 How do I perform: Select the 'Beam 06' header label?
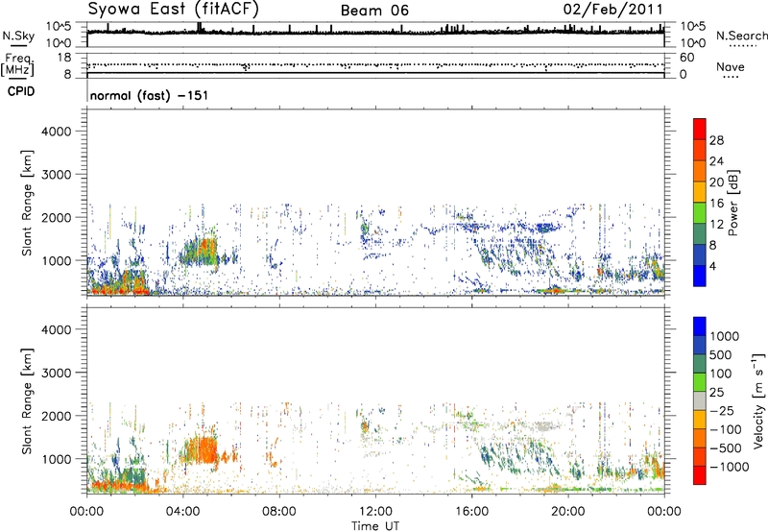(x=374, y=11)
